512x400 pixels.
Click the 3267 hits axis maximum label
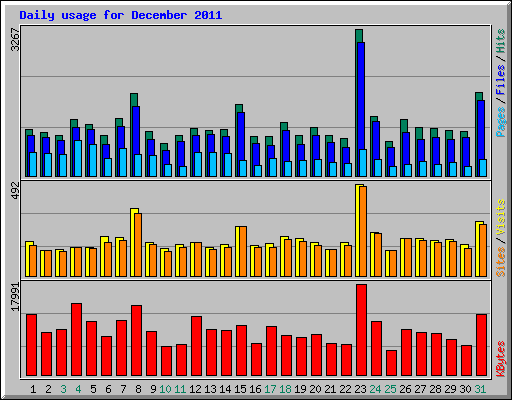[x=15, y=40]
